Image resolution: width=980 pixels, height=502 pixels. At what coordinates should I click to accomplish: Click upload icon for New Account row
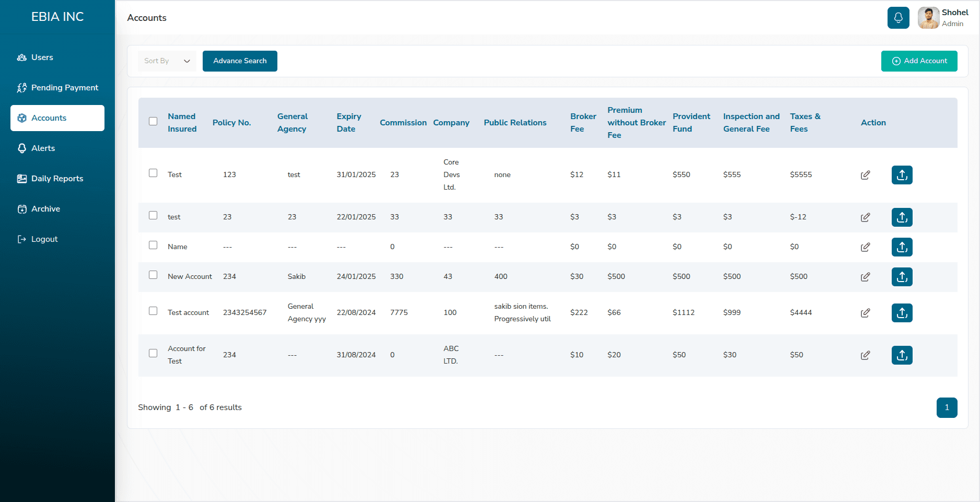tap(902, 277)
